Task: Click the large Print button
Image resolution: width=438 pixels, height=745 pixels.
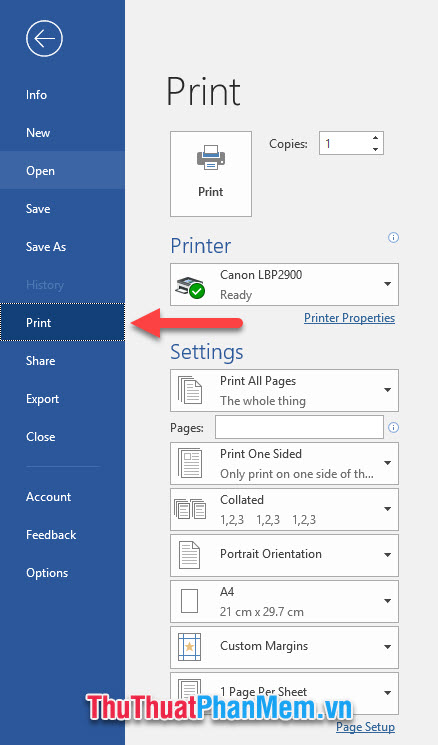Action: pyautogui.click(x=211, y=174)
